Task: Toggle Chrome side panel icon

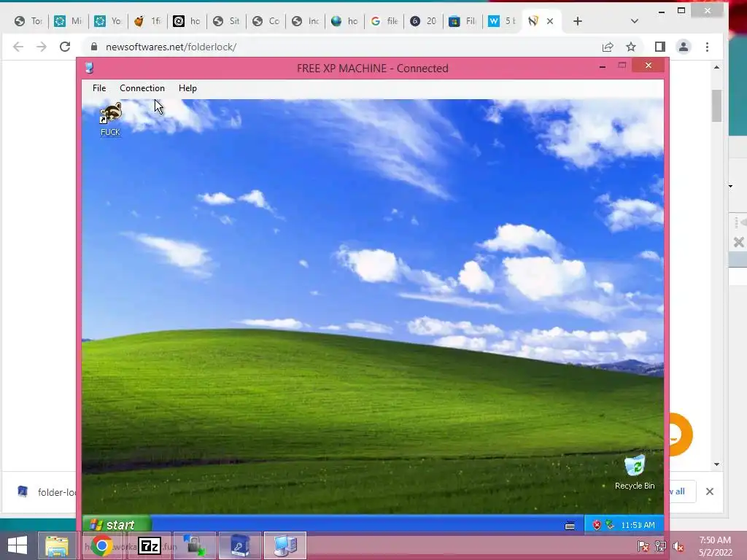Action: tap(659, 47)
